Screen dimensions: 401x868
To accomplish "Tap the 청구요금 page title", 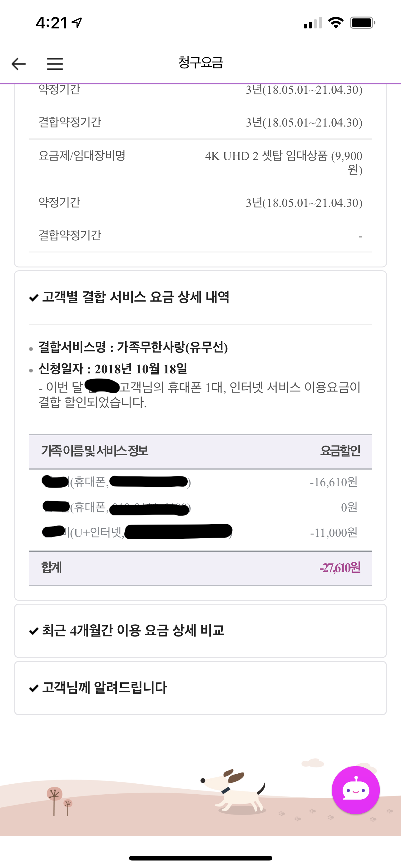I will [x=200, y=63].
